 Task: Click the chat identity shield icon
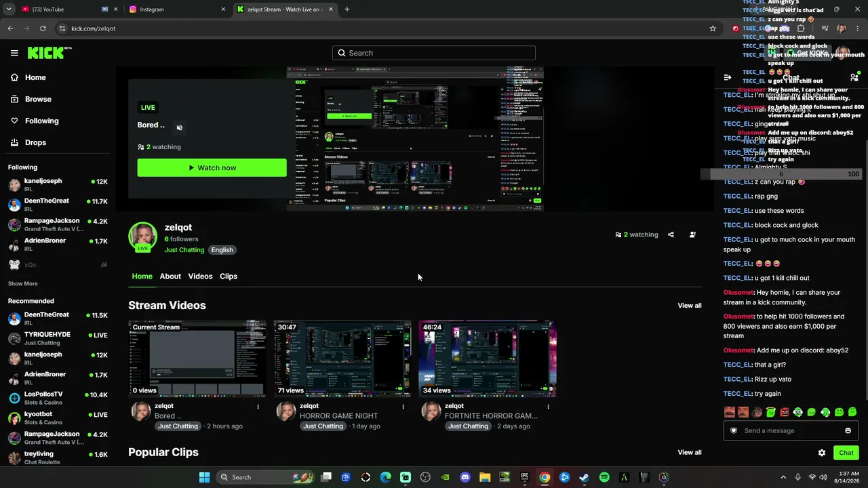click(x=734, y=431)
